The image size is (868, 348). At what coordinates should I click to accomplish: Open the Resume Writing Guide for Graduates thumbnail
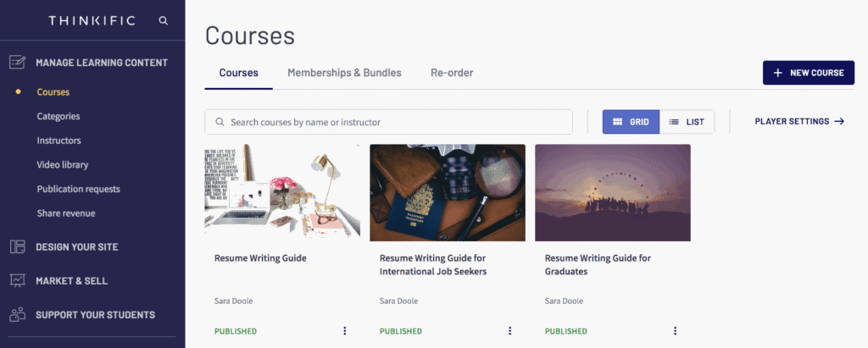(613, 192)
